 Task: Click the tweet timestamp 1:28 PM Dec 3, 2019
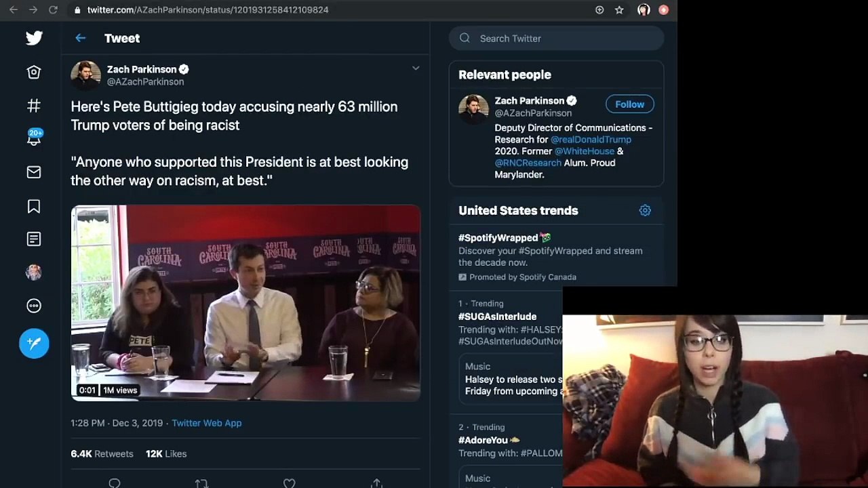click(x=117, y=423)
